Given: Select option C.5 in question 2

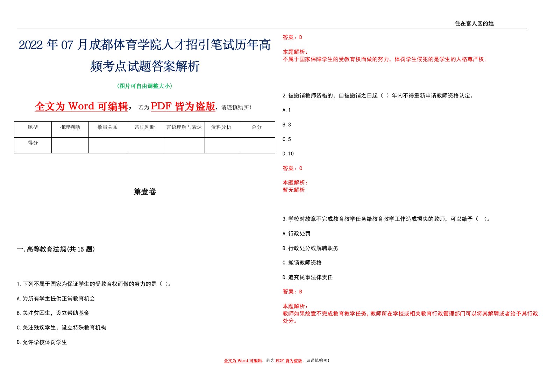Looking at the screenshot, I should 287,139.
